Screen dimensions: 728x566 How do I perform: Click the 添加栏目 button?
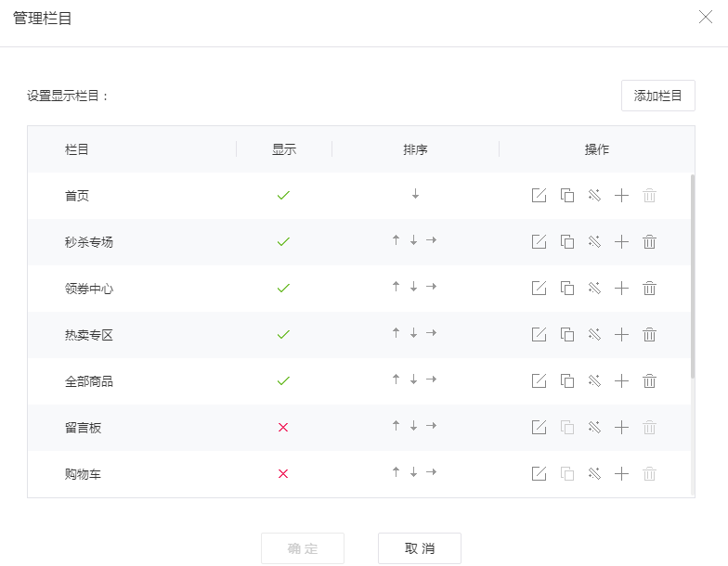tap(657, 96)
